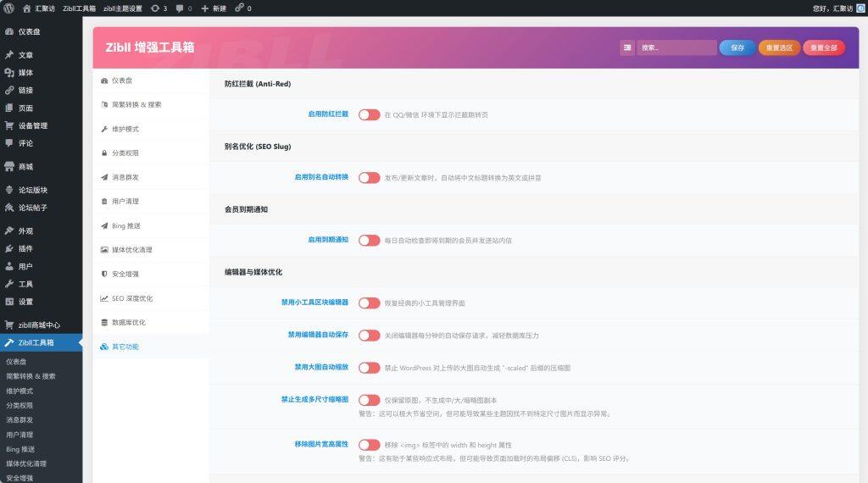Open 分类权限 submenu in left sidebar
The width and height of the screenshot is (868, 483).
pyautogui.click(x=19, y=406)
